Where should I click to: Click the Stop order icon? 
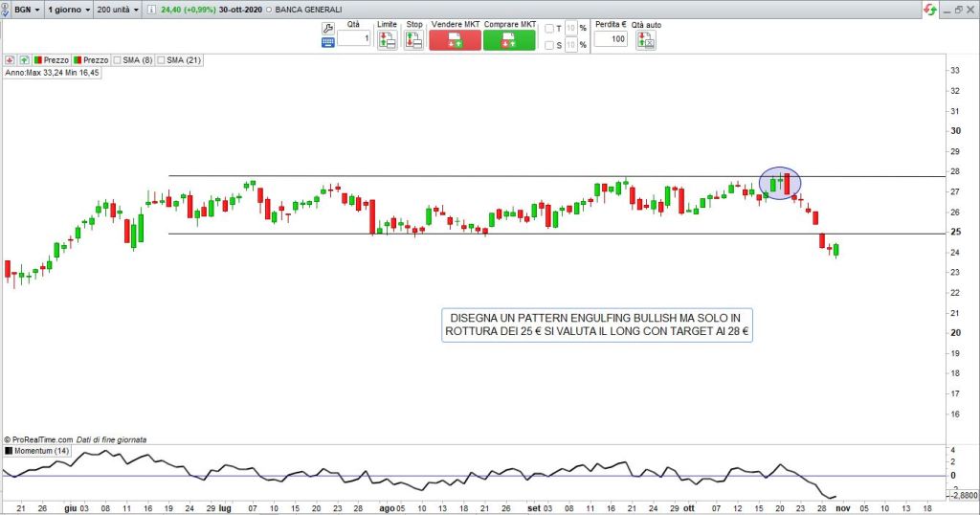coord(413,40)
